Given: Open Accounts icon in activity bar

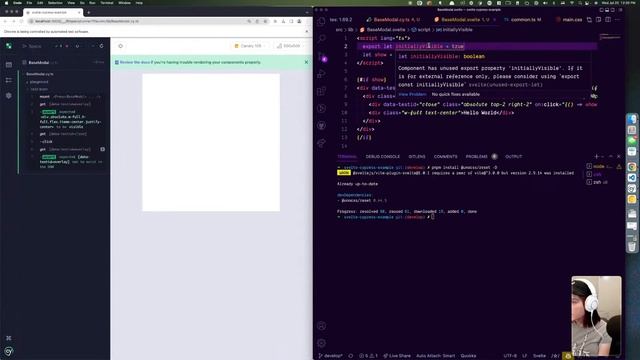Looking at the screenshot, I should coord(322,326).
